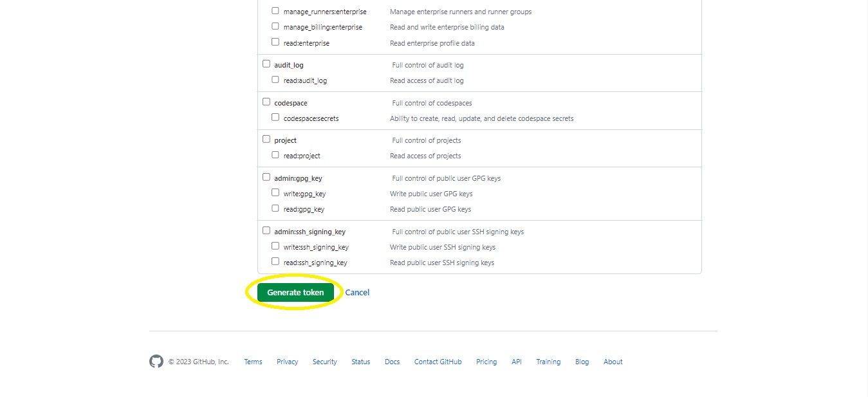Open the Terms footer link
The width and height of the screenshot is (868, 397).
(253, 362)
